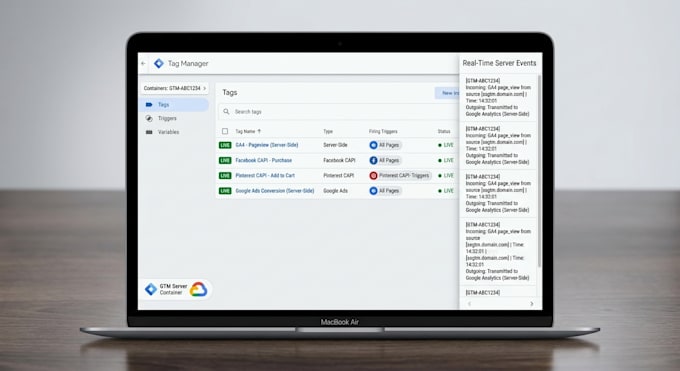The height and width of the screenshot is (371, 680).
Task: Click the Google Cloud logo icon
Action: pos(198,289)
